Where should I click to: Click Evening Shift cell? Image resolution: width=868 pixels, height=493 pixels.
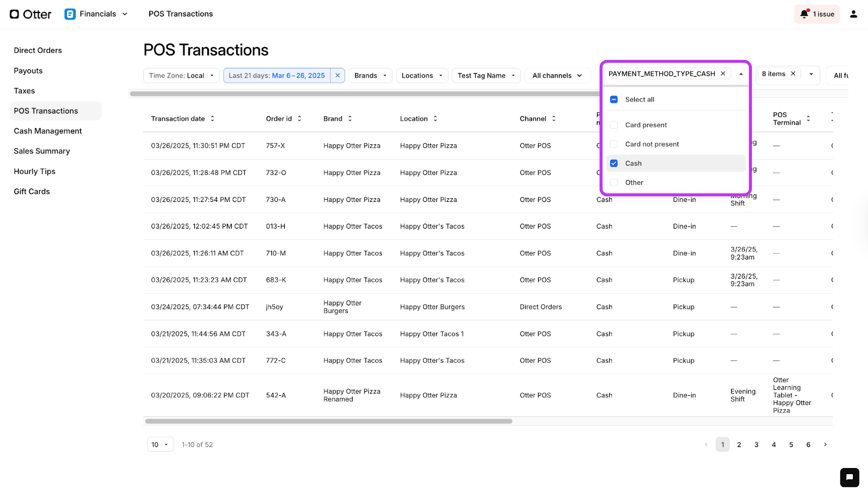click(x=743, y=395)
